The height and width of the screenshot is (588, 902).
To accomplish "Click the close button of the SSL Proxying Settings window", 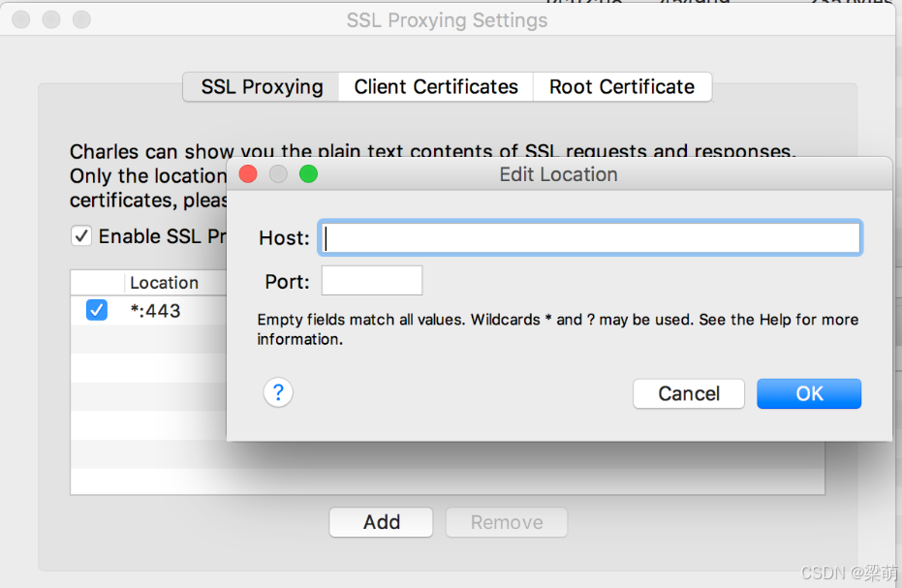I will coord(21,19).
